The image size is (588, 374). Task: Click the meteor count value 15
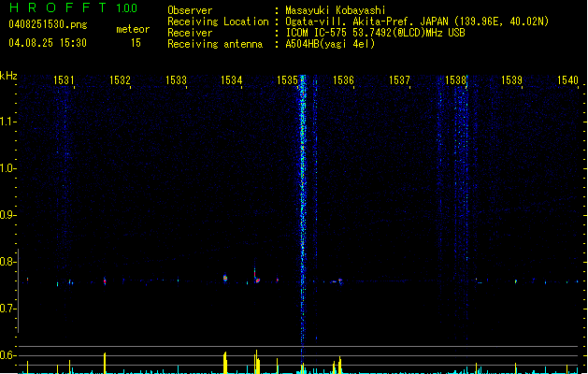pyautogui.click(x=136, y=43)
